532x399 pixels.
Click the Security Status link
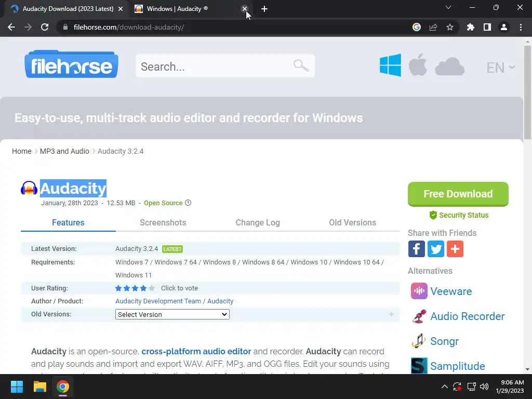click(463, 215)
